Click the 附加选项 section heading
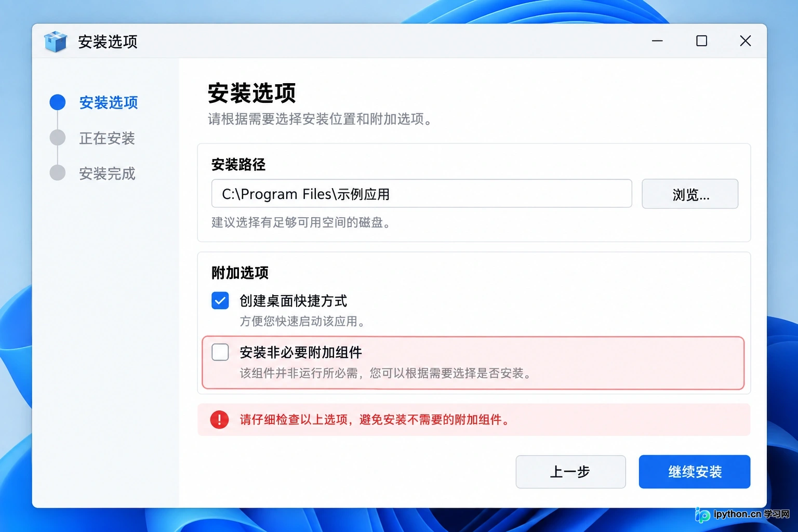The image size is (798, 532). click(240, 273)
